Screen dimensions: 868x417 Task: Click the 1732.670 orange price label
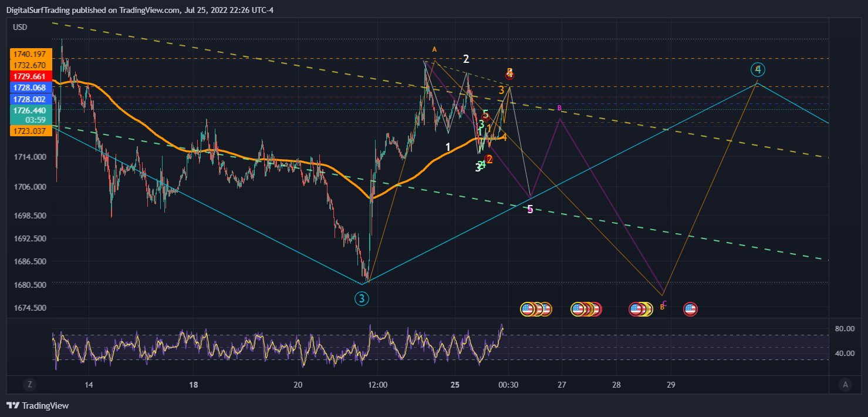[x=31, y=65]
